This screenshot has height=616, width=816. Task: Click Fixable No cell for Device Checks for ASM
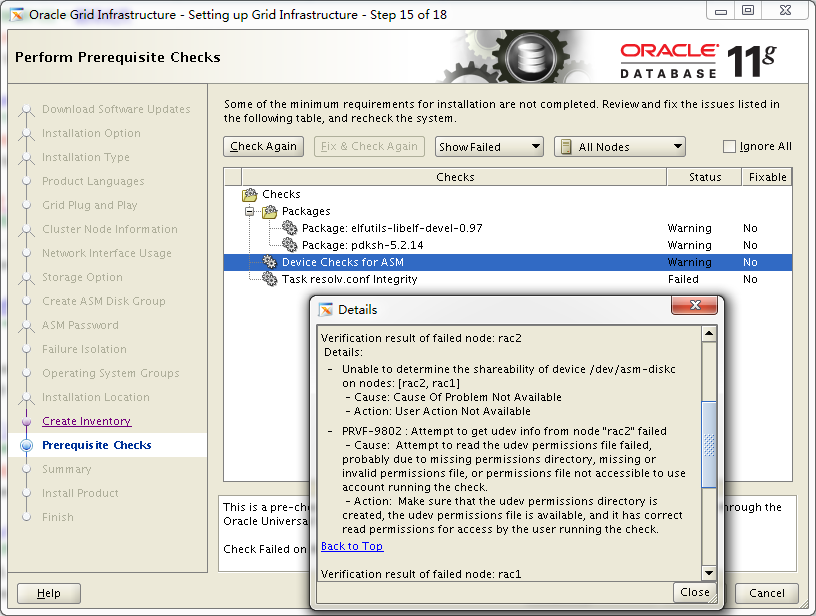tap(750, 262)
